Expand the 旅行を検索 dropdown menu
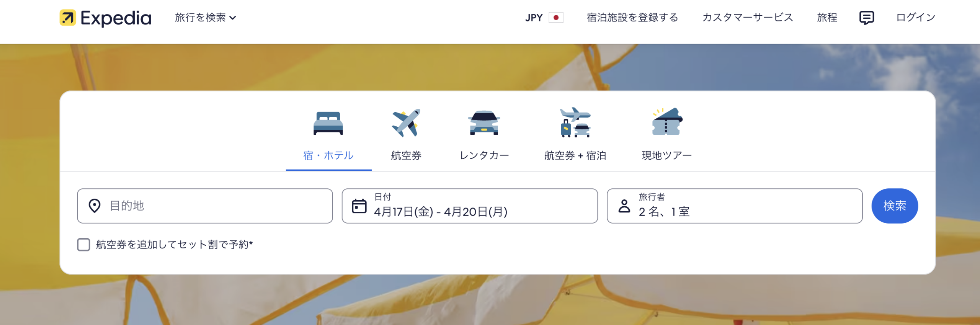The width and height of the screenshot is (980, 325). (206, 18)
